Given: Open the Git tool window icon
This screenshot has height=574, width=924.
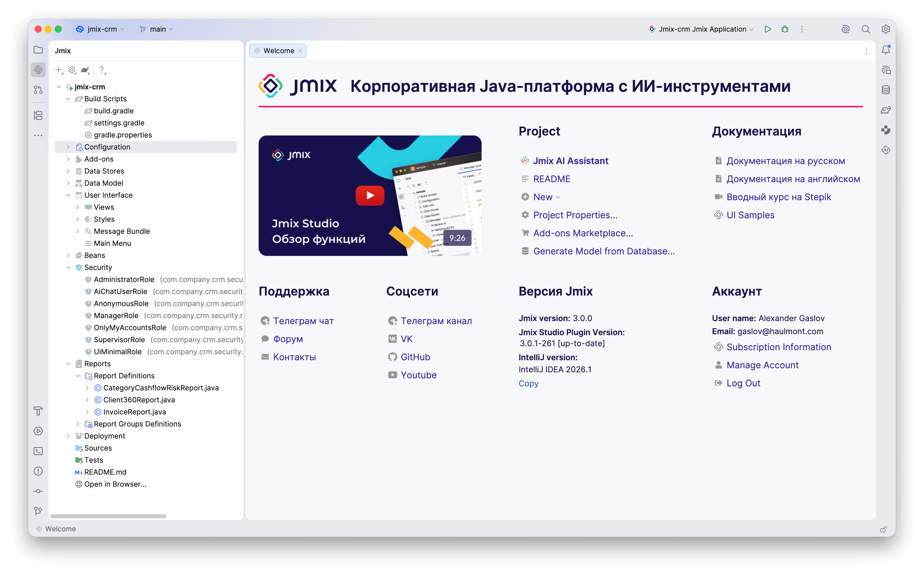Looking at the screenshot, I should point(38,511).
